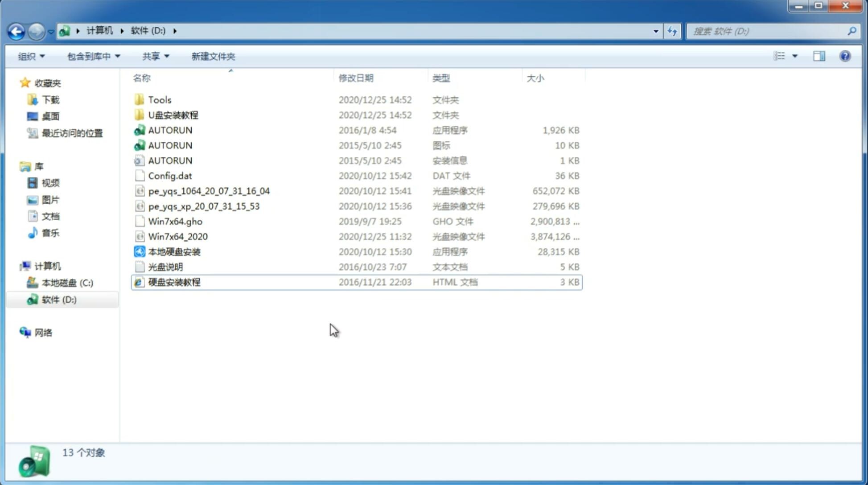868x485 pixels.
Task: Open the Tools folder
Action: [159, 99]
